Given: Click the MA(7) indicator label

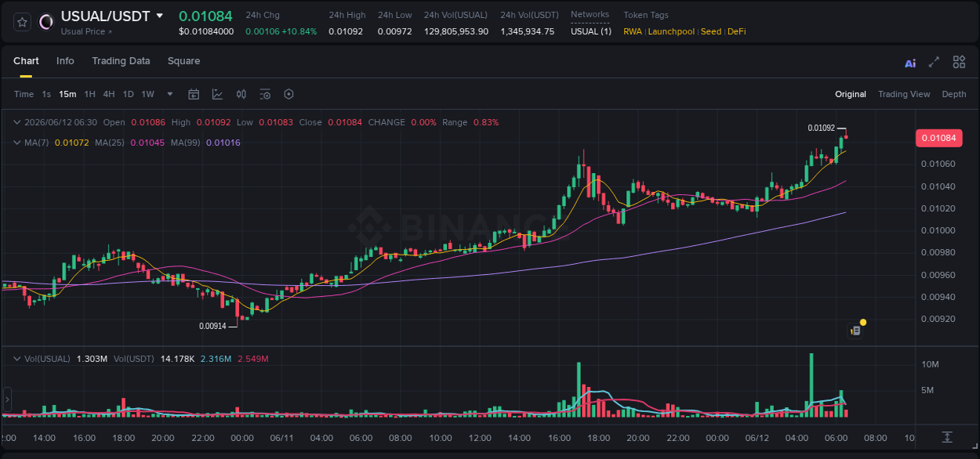Looking at the screenshot, I should pyautogui.click(x=36, y=143).
